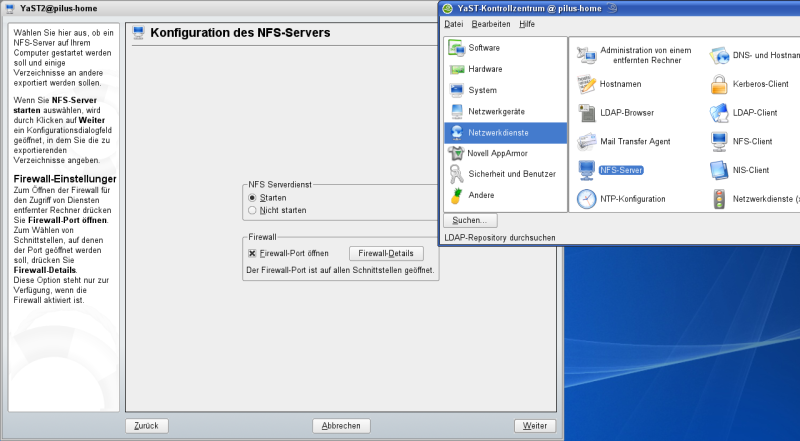Launch the Mail Transfer Agent icon

point(587,141)
